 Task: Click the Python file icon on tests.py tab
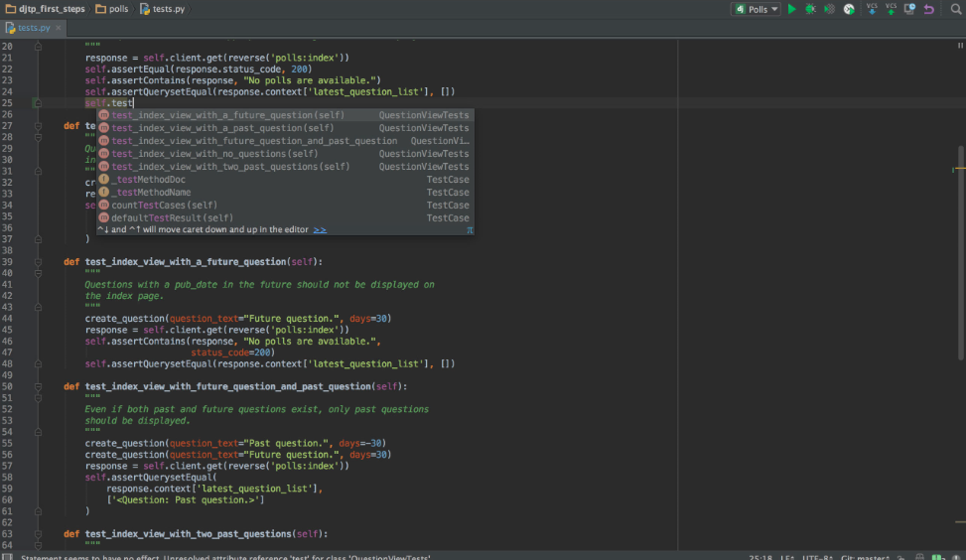pos(11,28)
